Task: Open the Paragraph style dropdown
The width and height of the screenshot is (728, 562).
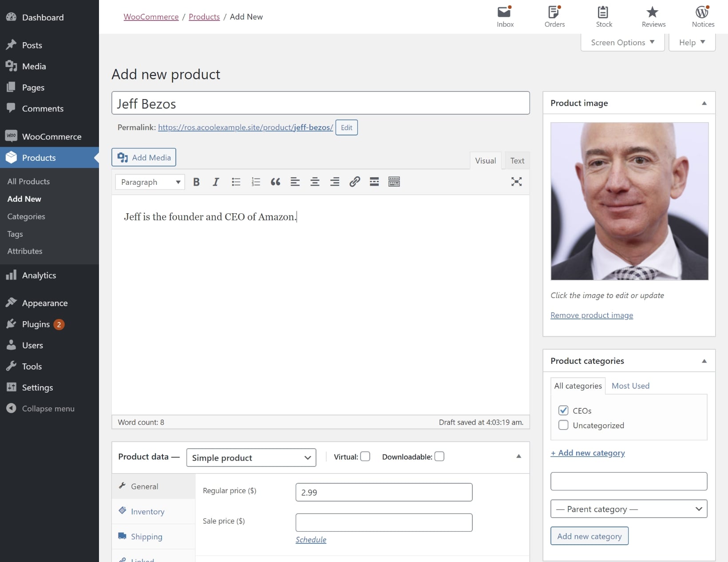Action: coord(149,182)
